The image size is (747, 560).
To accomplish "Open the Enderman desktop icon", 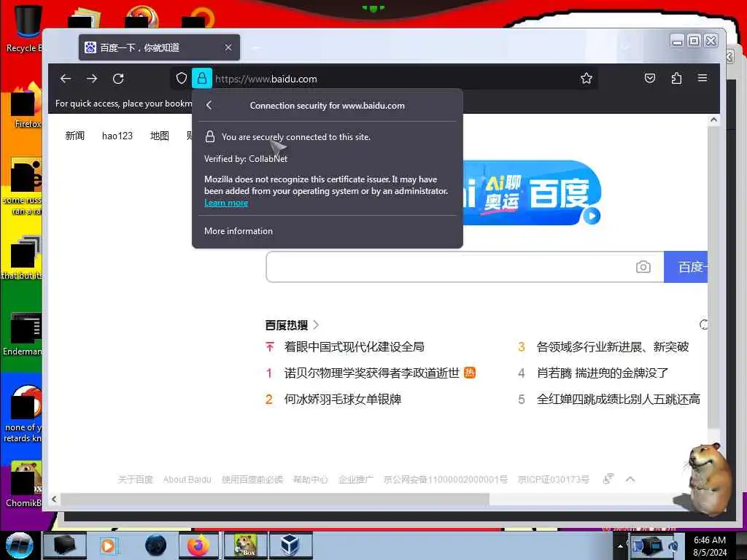I will (x=23, y=334).
